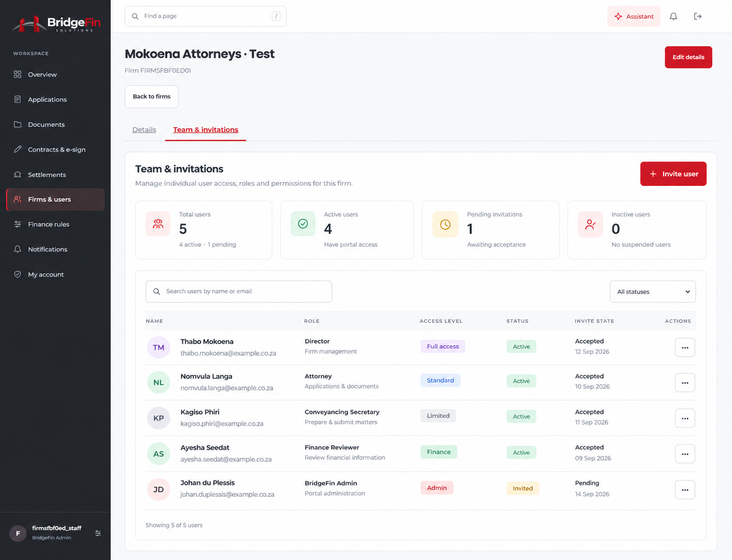Open the Finance rules sliders icon
The image size is (732, 560).
click(x=18, y=224)
